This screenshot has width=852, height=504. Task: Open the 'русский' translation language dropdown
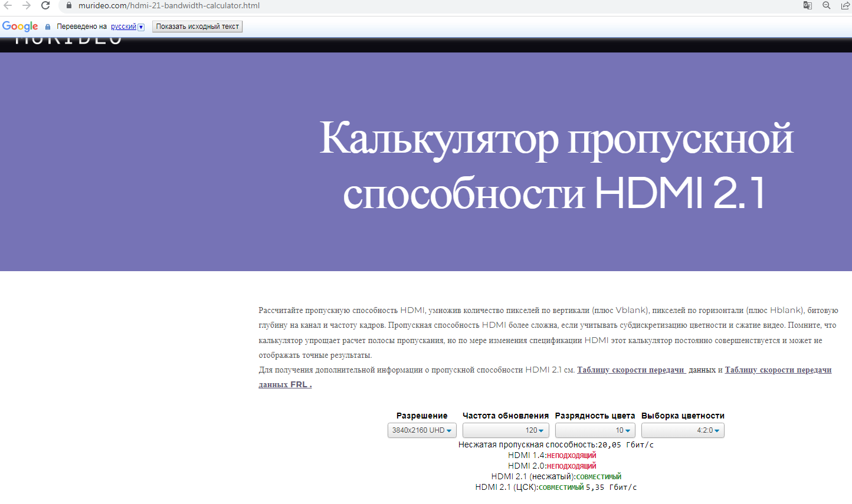pyautogui.click(x=127, y=27)
